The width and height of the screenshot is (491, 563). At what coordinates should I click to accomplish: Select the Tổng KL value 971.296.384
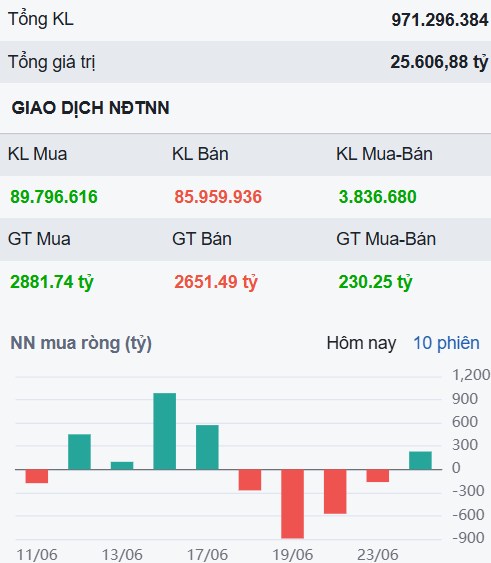click(440, 20)
